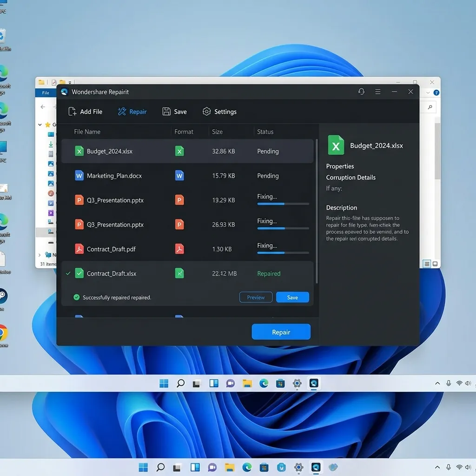Click the Wondershare Repairit logo icon

point(64,92)
